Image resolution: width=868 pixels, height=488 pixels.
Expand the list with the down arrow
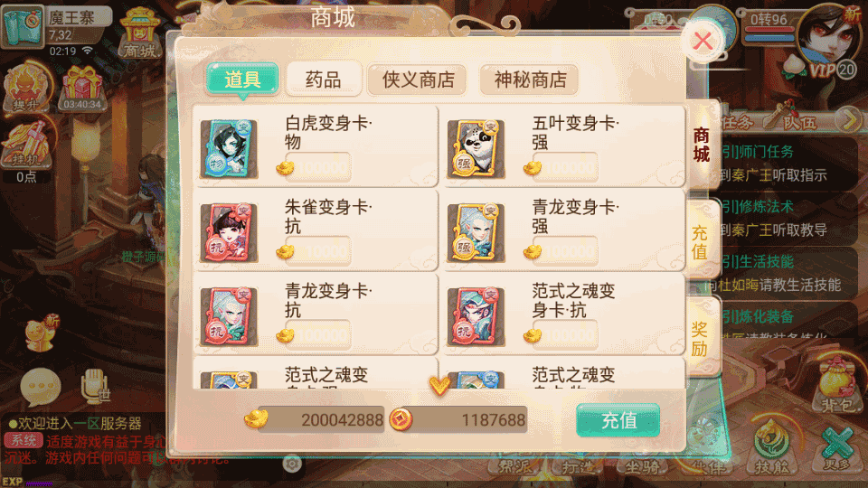click(440, 385)
